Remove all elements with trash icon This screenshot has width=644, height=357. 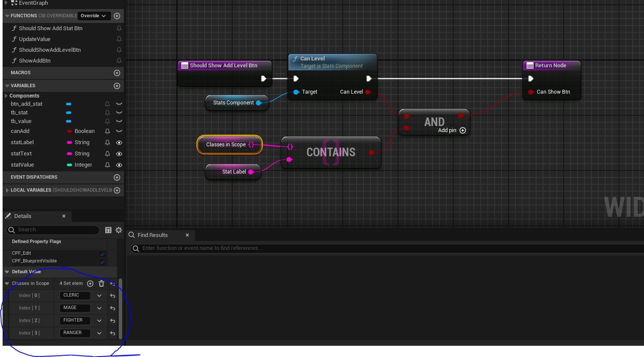101,284
